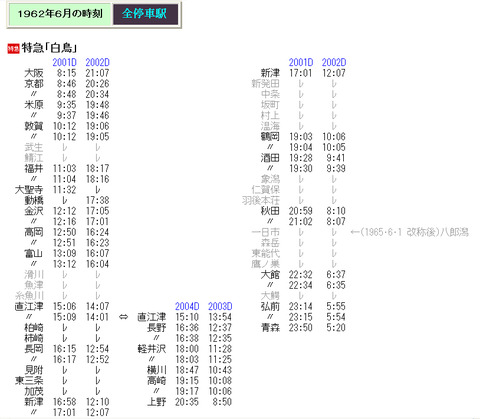
Task: Click the red 特急 icon beside 白鳥
Action: [x=13, y=49]
